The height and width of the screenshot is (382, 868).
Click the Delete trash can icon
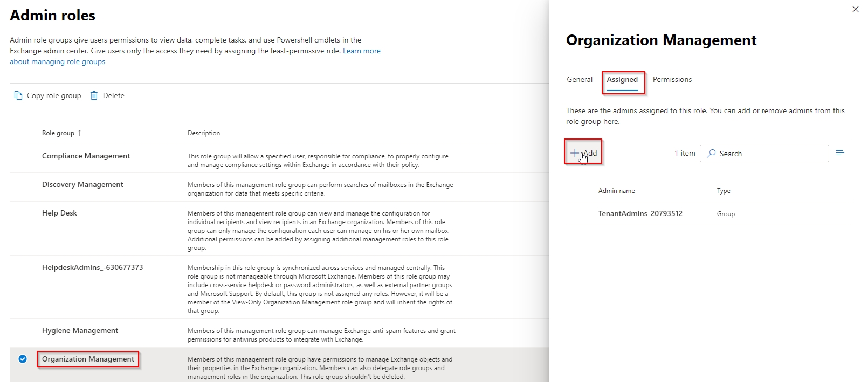click(x=94, y=95)
